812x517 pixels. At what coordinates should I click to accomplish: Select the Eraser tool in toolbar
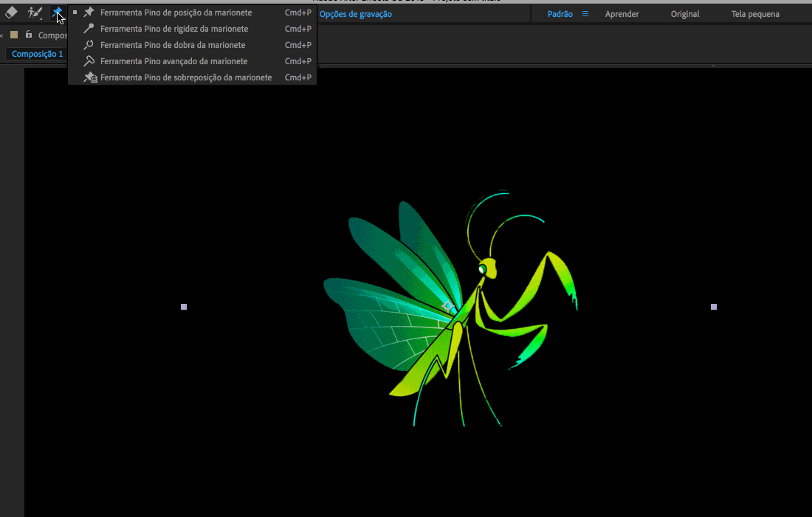click(x=11, y=12)
